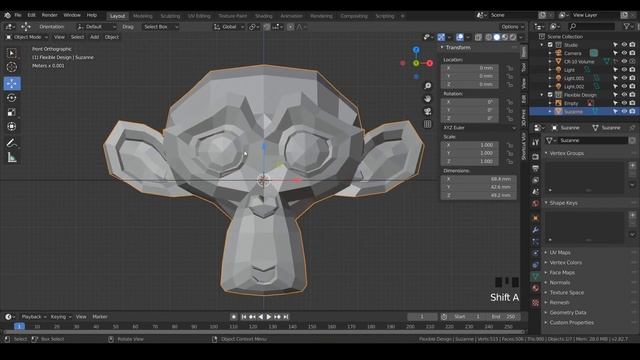640x360 pixels.
Task: Add vertex group with plus button
Action: tap(632, 166)
